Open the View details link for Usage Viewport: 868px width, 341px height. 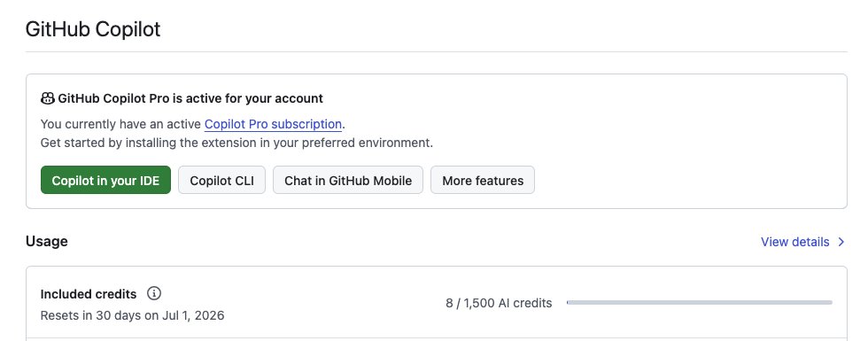795,242
